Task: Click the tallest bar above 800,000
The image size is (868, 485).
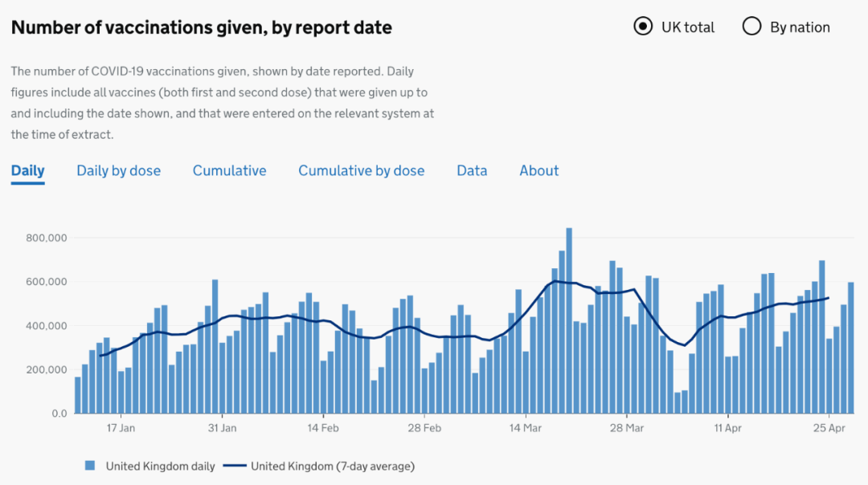Action: (569, 320)
